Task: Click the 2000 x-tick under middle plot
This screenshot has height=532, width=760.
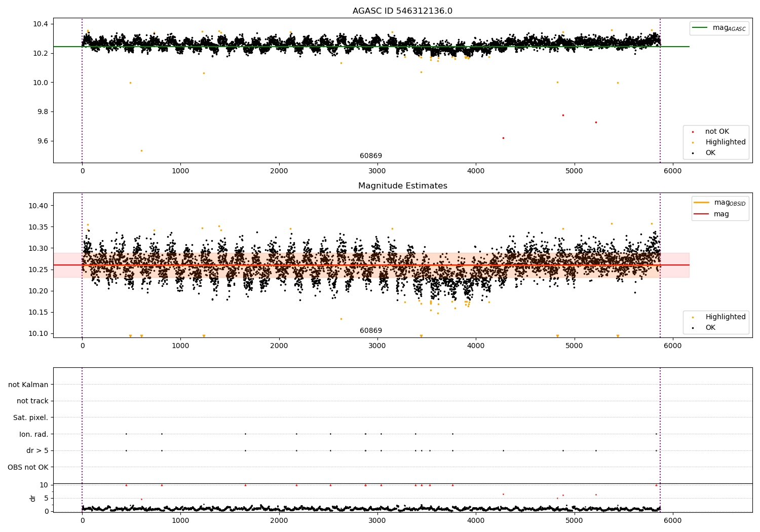Action: [x=279, y=346]
